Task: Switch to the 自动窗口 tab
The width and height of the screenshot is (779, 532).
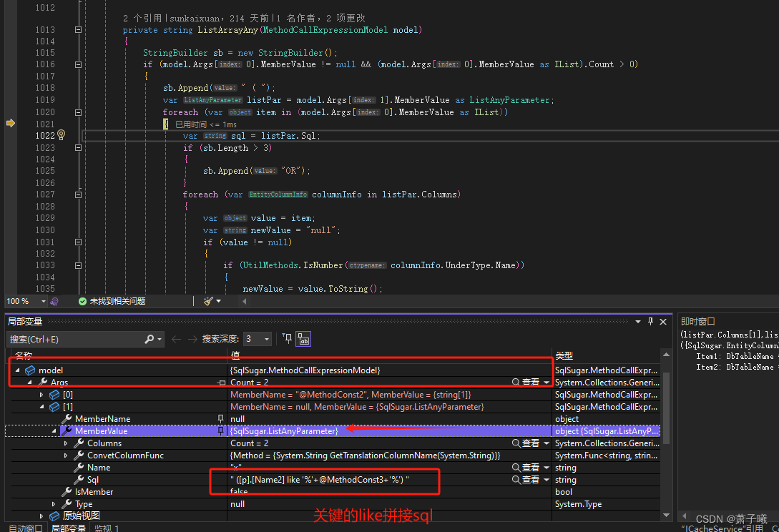Action: coord(26,528)
